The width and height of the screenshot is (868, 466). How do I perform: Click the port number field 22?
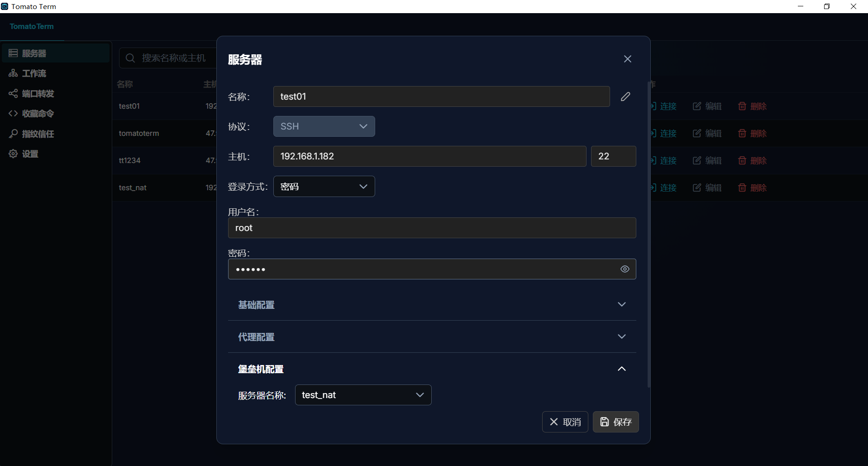click(613, 156)
